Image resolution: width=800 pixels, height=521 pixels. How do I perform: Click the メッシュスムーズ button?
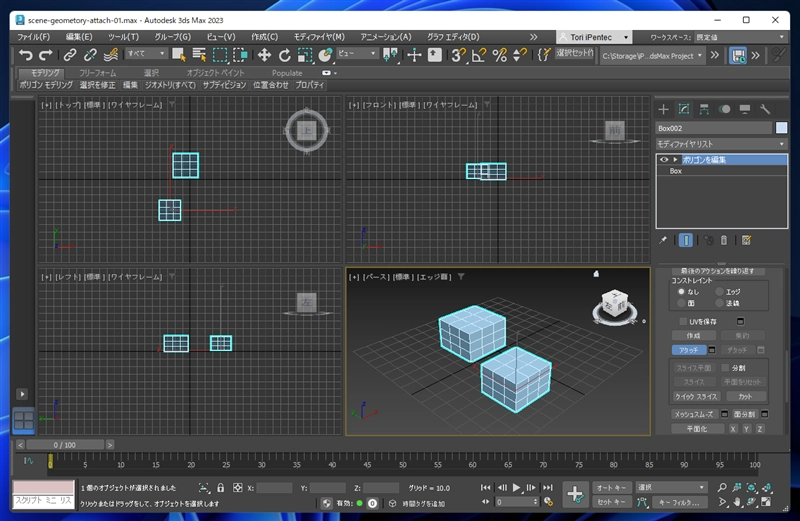pos(694,414)
